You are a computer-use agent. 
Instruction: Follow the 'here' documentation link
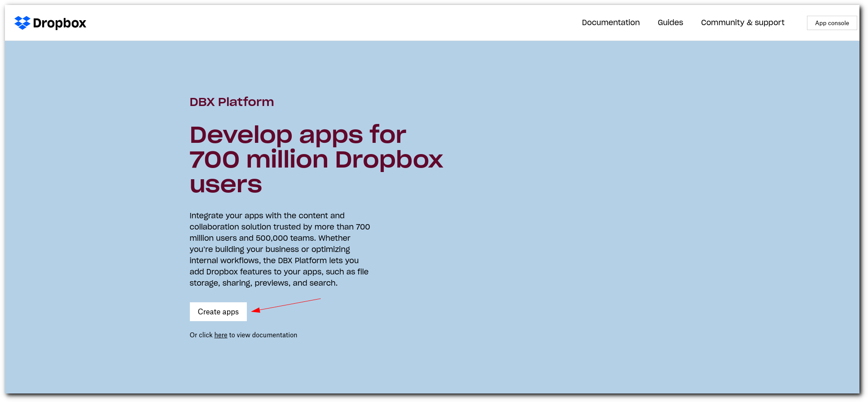221,335
